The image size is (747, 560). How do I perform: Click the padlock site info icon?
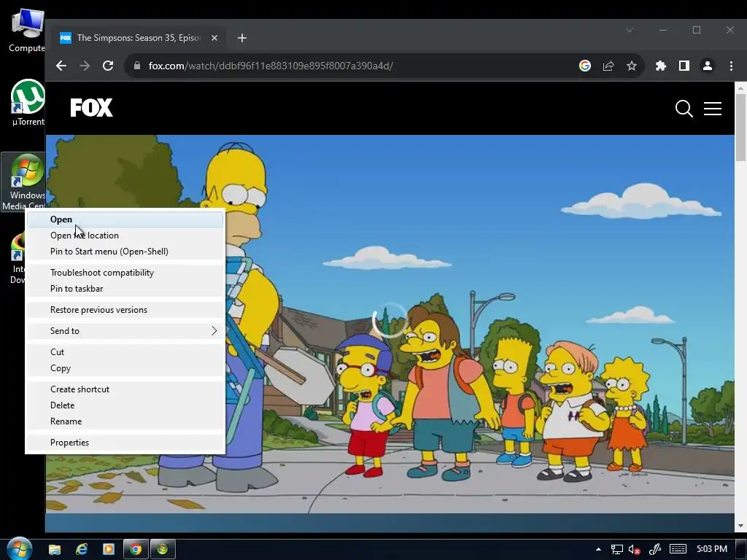137,66
